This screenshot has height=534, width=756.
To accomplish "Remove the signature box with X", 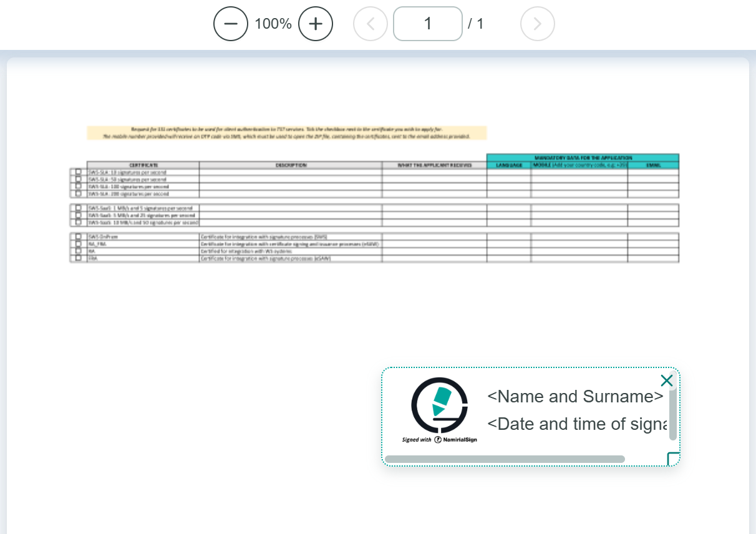I will (666, 381).
